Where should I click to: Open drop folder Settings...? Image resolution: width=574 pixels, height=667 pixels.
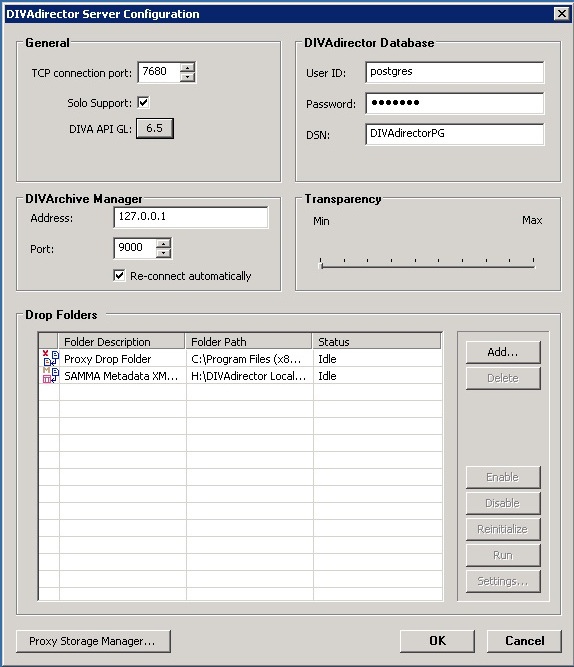503,581
